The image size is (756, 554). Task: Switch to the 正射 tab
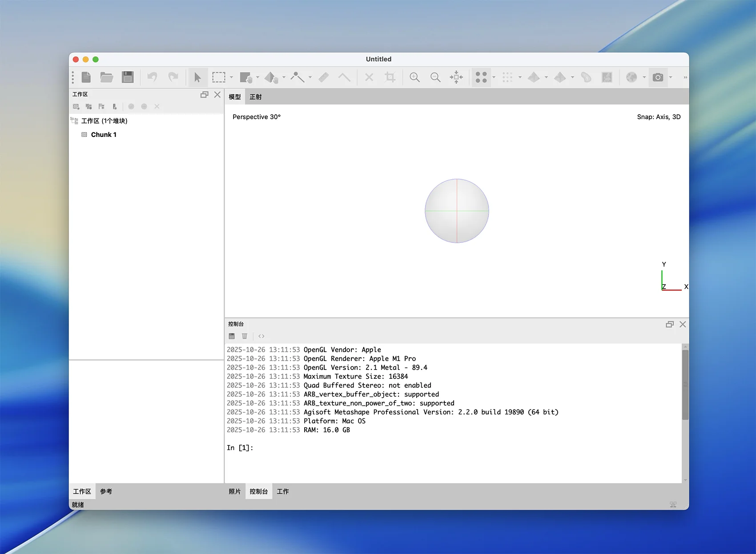click(255, 97)
